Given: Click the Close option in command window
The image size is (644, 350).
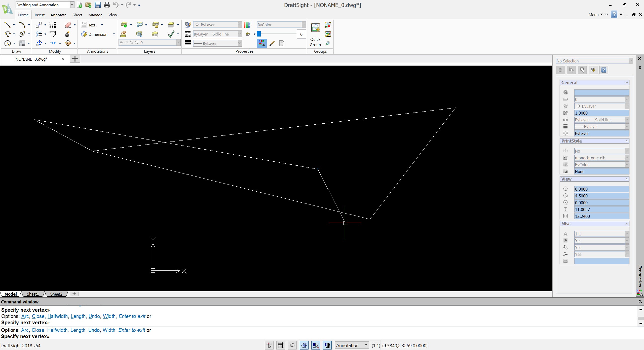Looking at the screenshot, I should click(38, 330).
